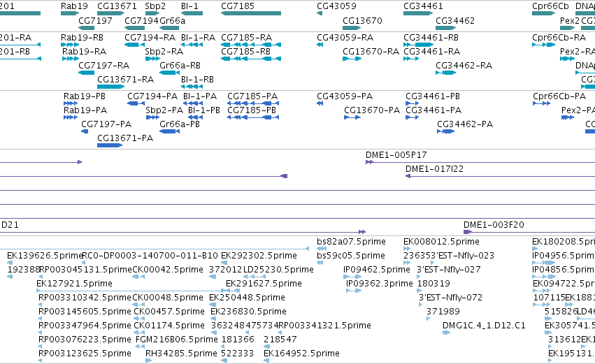Select CG7197-RA transcript label
Viewport: 595px width, 364px height.
click(x=103, y=66)
